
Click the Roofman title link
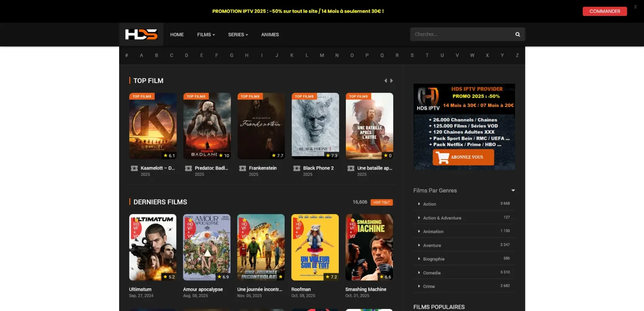(x=301, y=290)
